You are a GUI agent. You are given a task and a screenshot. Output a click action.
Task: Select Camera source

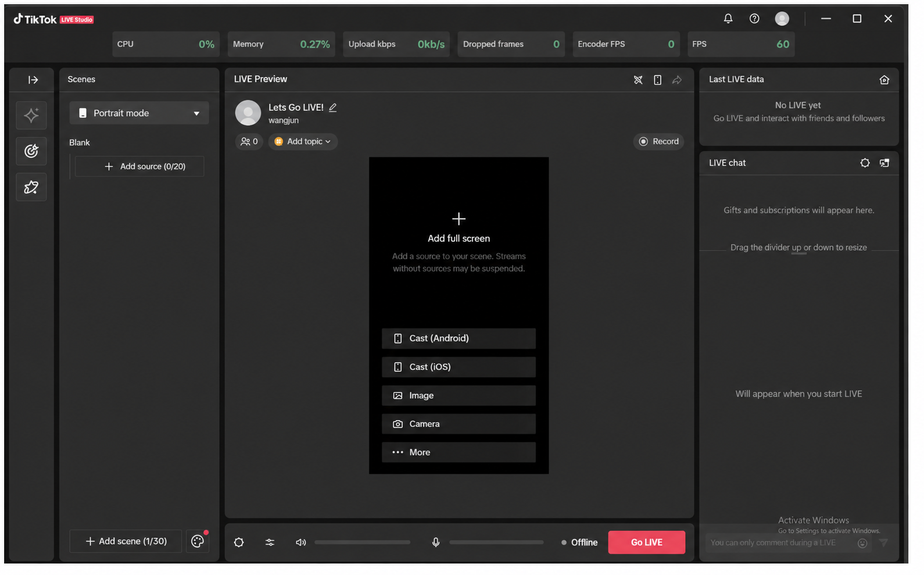point(459,424)
